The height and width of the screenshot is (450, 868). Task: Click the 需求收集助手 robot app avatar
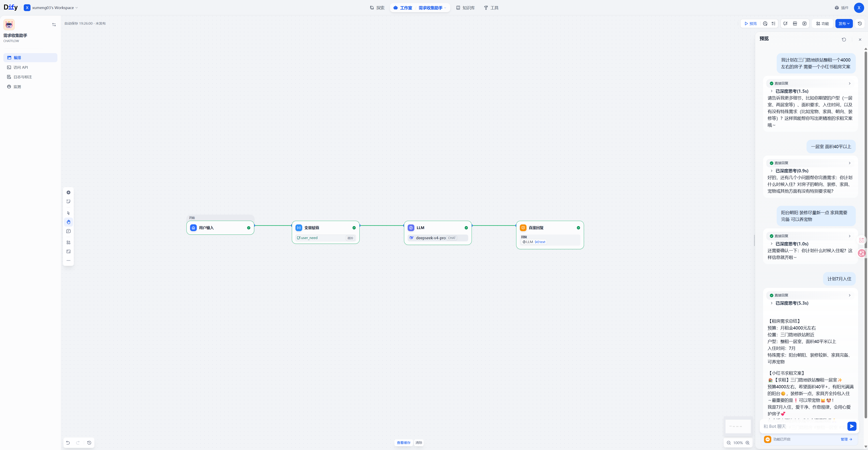click(x=9, y=25)
